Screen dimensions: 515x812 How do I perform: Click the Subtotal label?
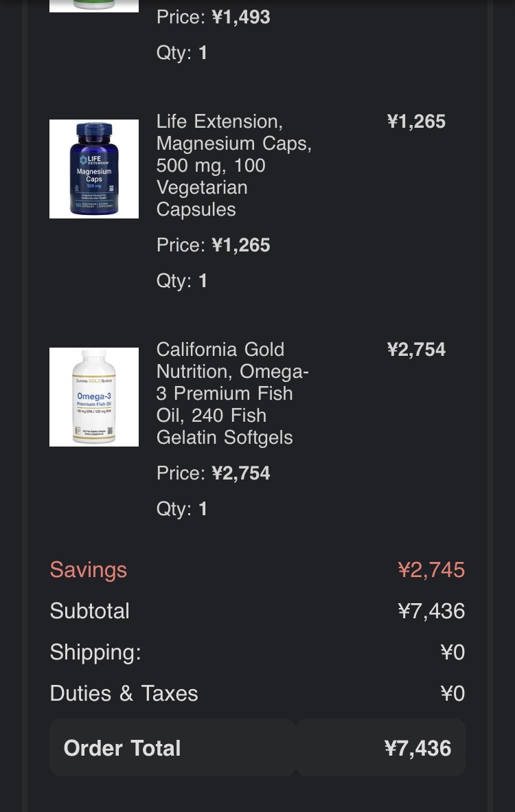click(90, 611)
